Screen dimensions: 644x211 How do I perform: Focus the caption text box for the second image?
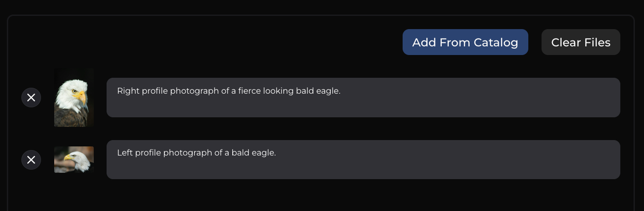coord(363,160)
